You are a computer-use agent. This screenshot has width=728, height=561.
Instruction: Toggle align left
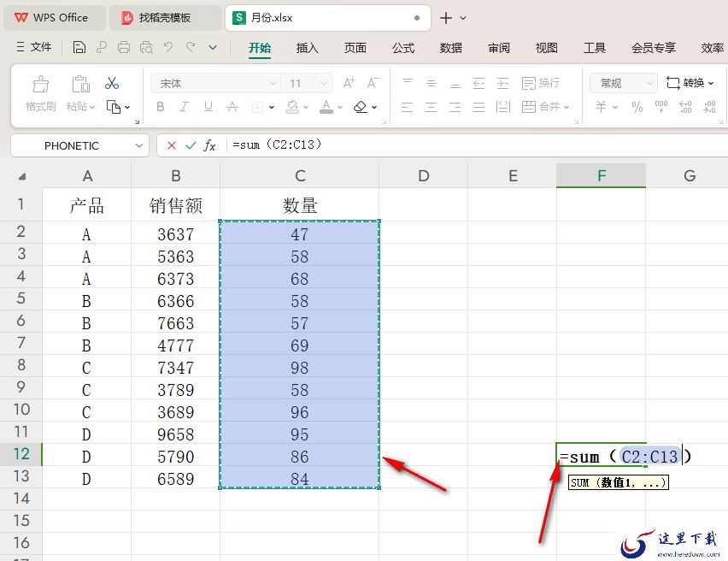click(408, 108)
